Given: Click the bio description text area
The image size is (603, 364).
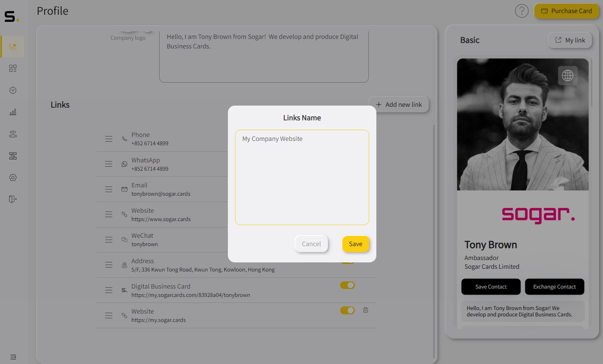Looking at the screenshot, I should (264, 56).
